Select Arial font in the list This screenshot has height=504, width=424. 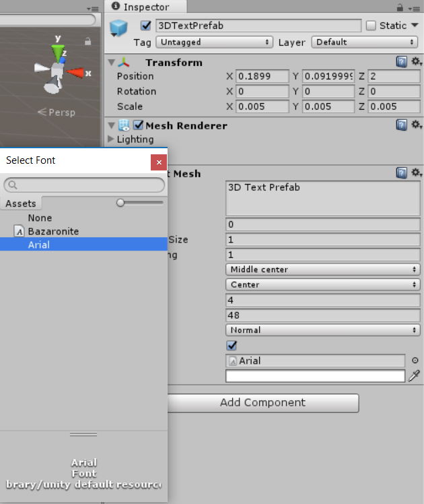point(83,245)
